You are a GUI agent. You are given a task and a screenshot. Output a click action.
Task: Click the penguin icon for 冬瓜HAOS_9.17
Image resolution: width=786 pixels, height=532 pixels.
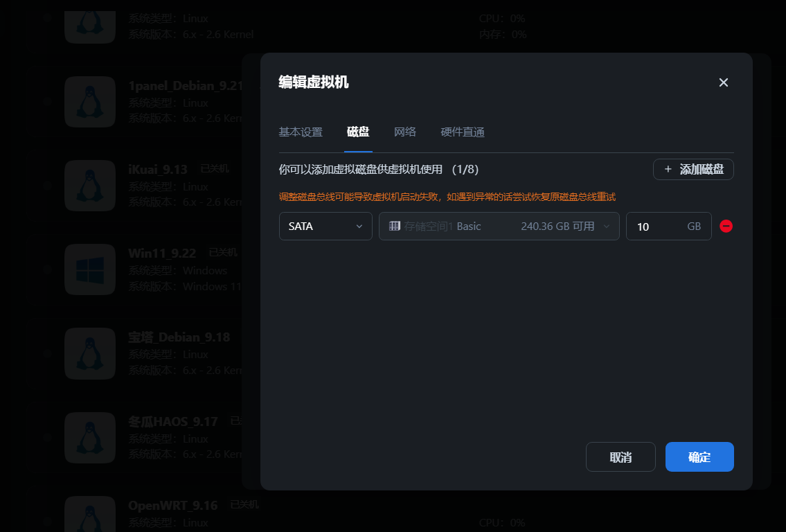(90, 438)
